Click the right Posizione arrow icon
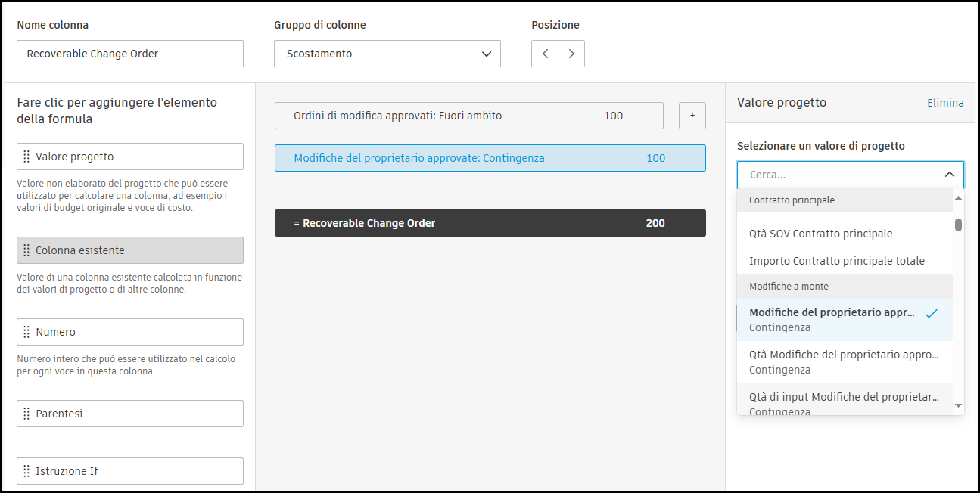Image resolution: width=980 pixels, height=493 pixels. (571, 54)
